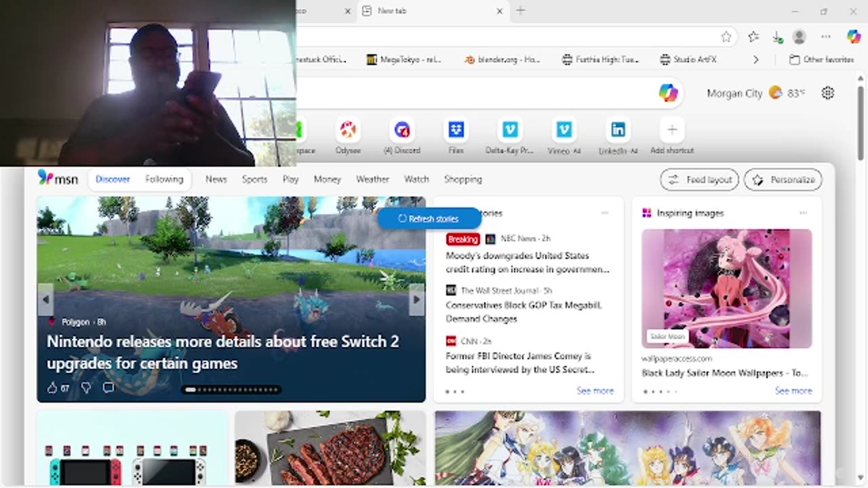Open the Switch consoles article thumbnail

[132, 448]
